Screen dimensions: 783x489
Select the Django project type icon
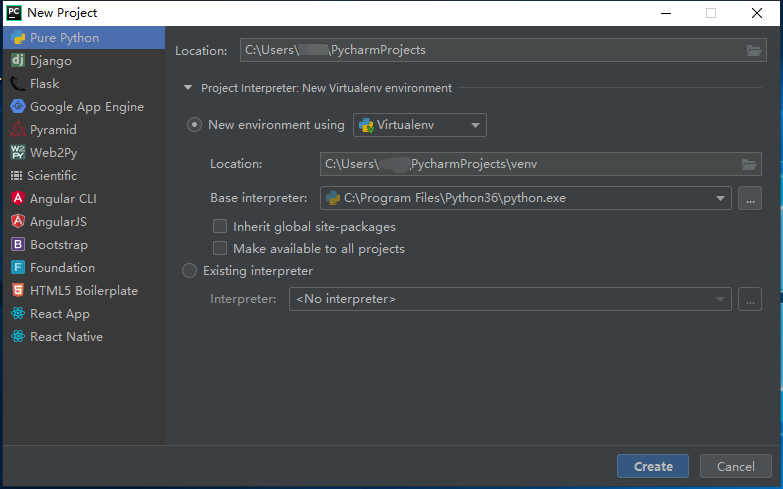tap(18, 61)
